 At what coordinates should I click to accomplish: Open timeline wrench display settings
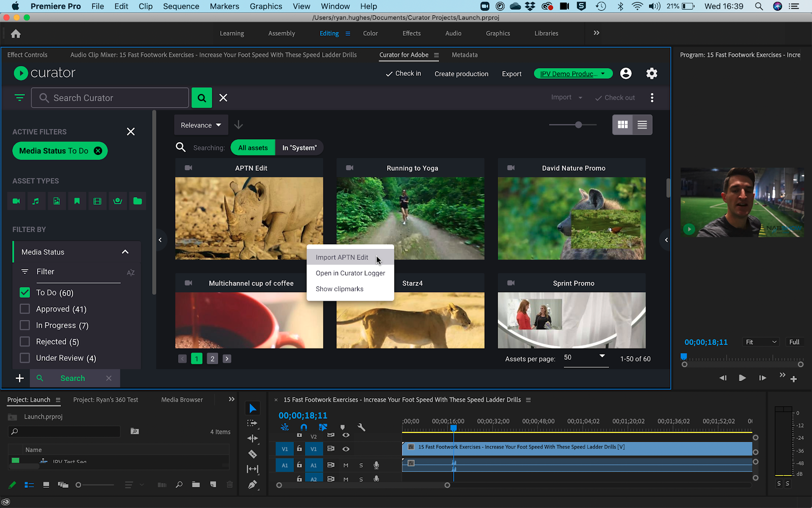(x=361, y=428)
